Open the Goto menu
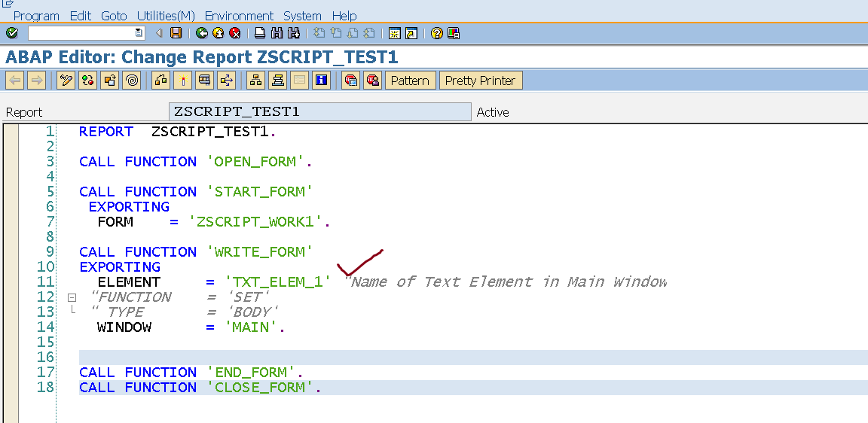 pyautogui.click(x=114, y=16)
